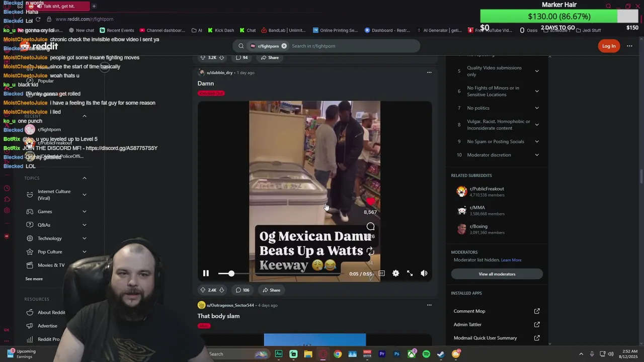The image size is (644, 362).
Task: Expand rule 10 Moderator discretion
Action: pos(537,155)
